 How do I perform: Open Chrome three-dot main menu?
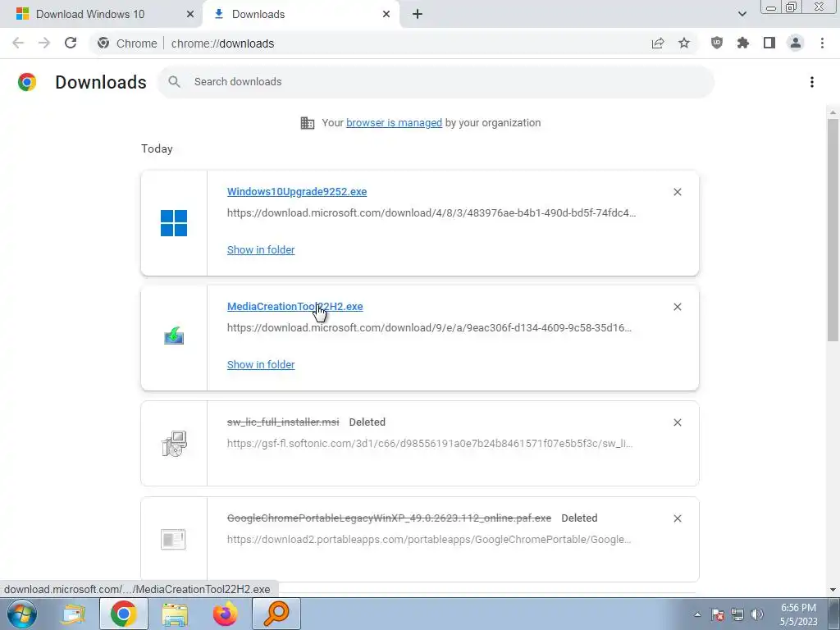pos(822,43)
